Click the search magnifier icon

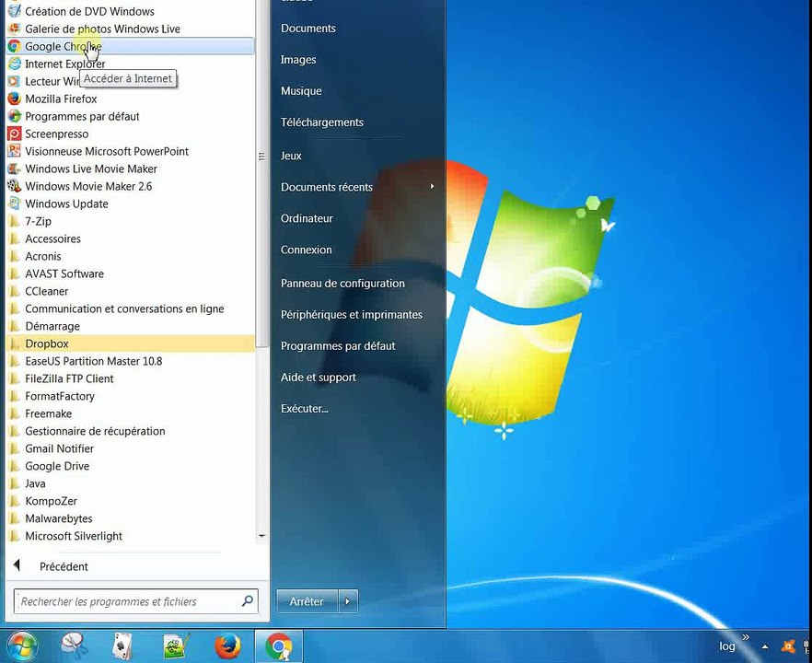point(248,600)
